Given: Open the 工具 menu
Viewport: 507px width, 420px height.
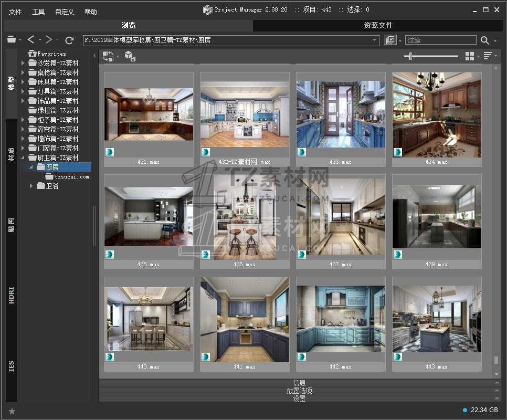Looking at the screenshot, I should (38, 12).
